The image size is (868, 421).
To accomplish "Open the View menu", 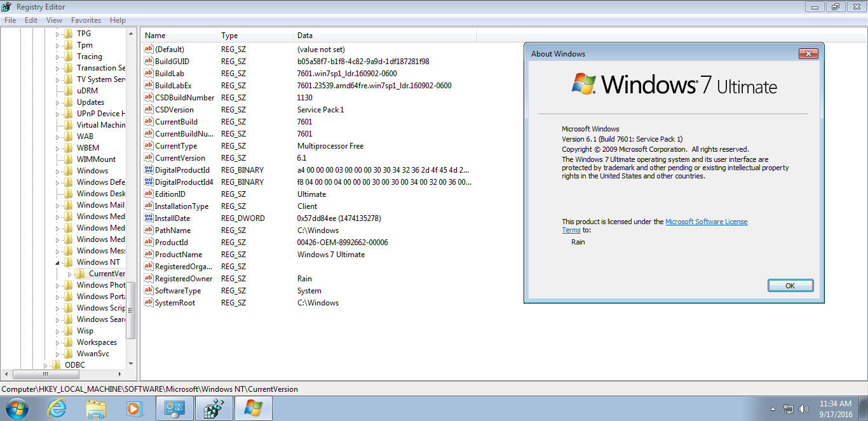I will (x=54, y=20).
